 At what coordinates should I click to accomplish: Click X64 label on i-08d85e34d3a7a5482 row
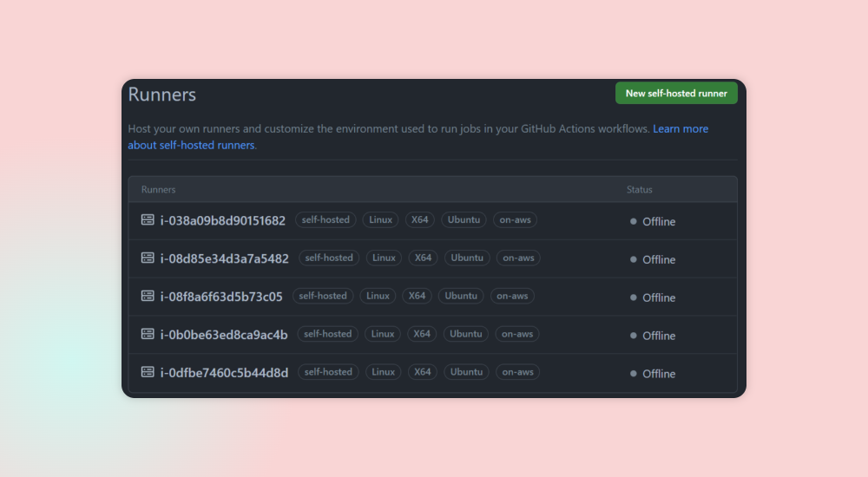tap(423, 258)
